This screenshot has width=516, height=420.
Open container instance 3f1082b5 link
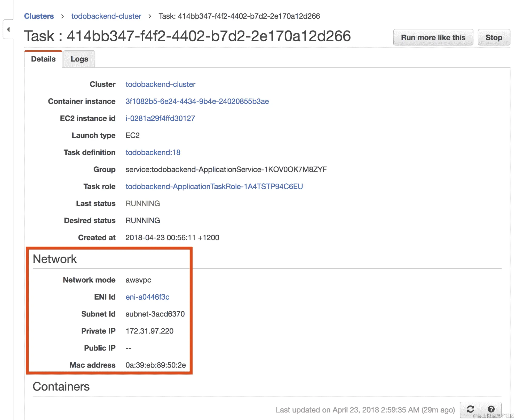(x=197, y=101)
